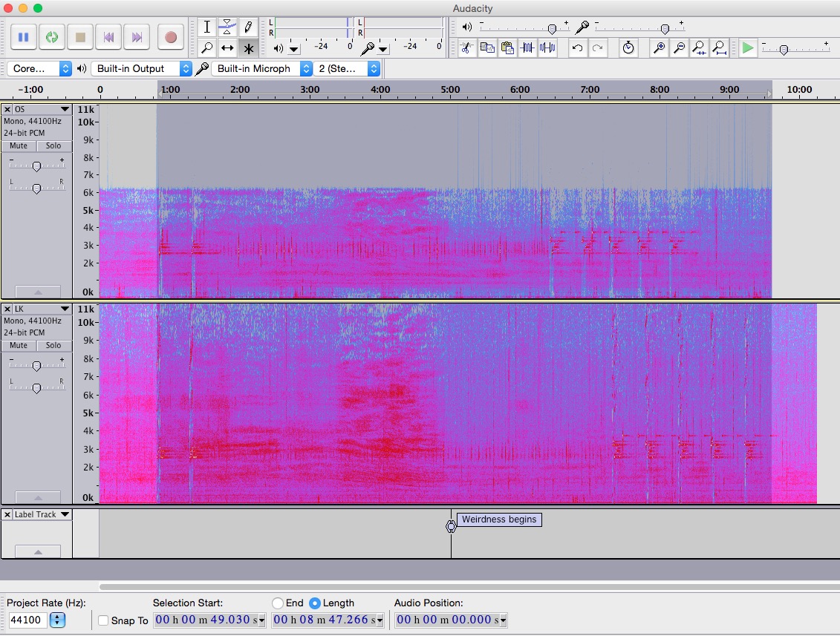
Task: Select the Length radio button
Action: point(315,603)
